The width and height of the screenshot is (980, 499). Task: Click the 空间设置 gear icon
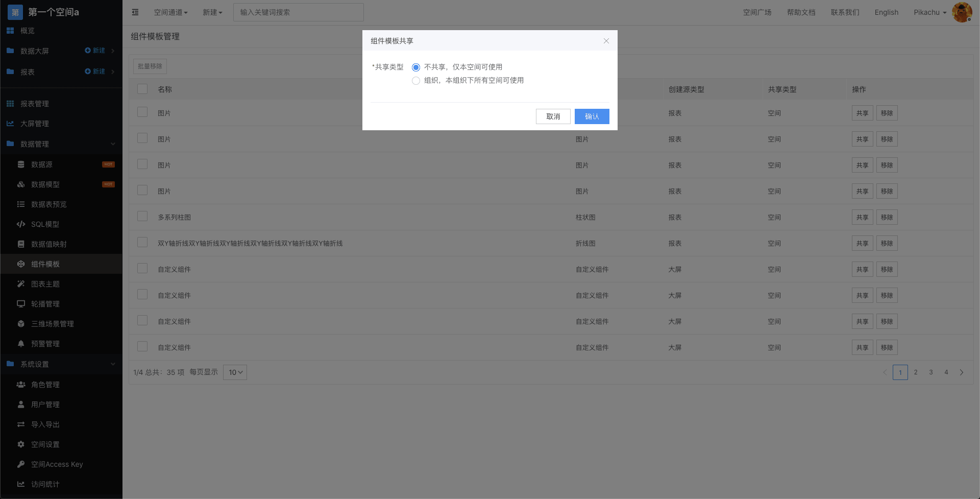(x=21, y=444)
